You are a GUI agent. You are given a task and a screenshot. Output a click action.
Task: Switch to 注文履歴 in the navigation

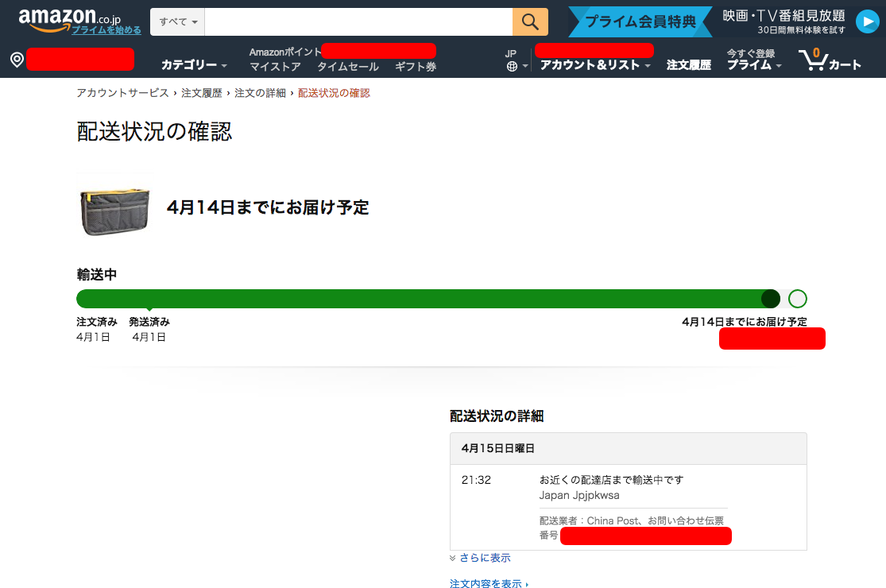688,64
